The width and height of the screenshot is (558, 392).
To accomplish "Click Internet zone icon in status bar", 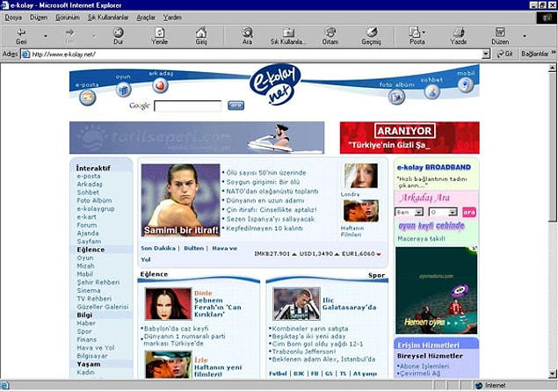I will 479,386.
